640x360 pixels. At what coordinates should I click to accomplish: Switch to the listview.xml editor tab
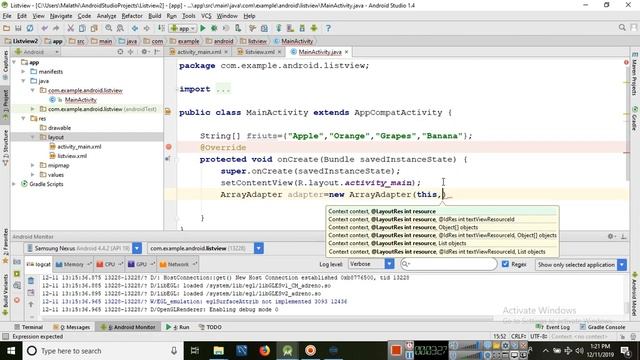260,52
